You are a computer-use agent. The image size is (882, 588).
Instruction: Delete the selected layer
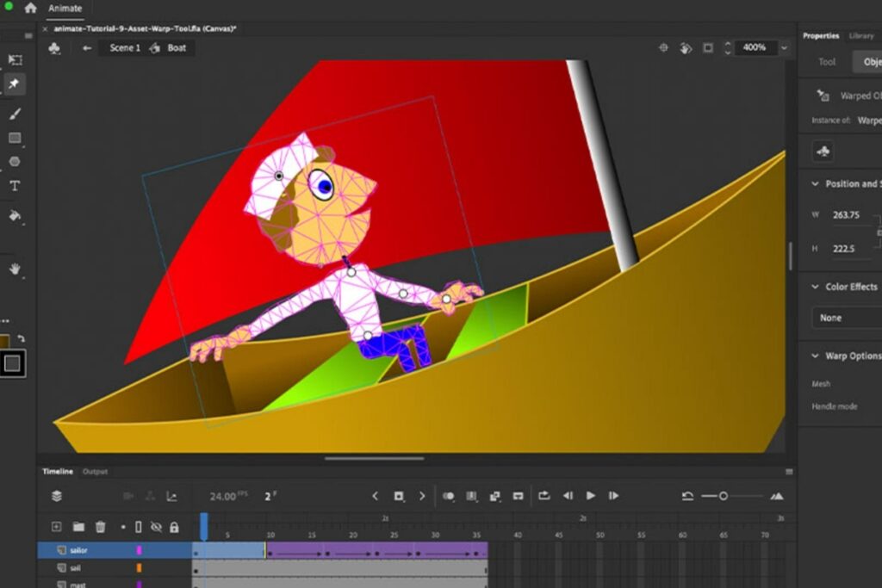click(x=100, y=527)
